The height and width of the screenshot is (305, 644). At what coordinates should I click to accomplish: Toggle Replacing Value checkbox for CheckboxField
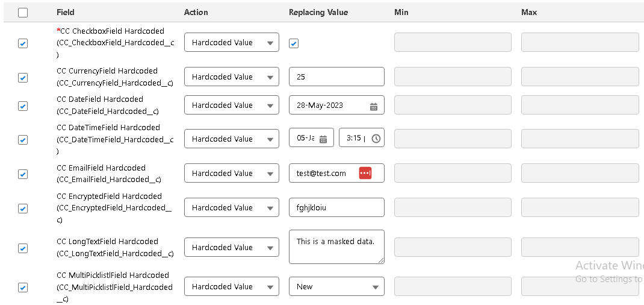[x=294, y=43]
